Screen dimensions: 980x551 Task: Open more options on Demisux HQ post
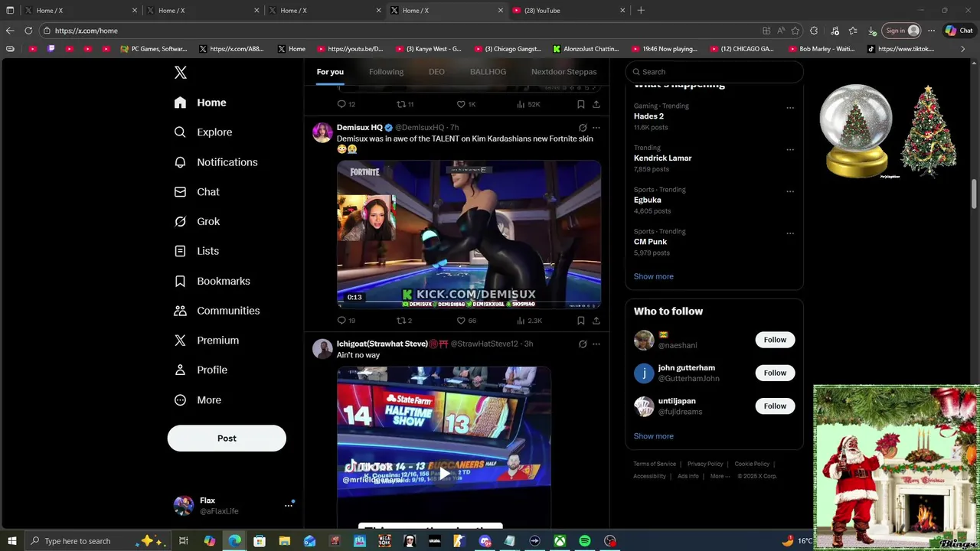(596, 128)
